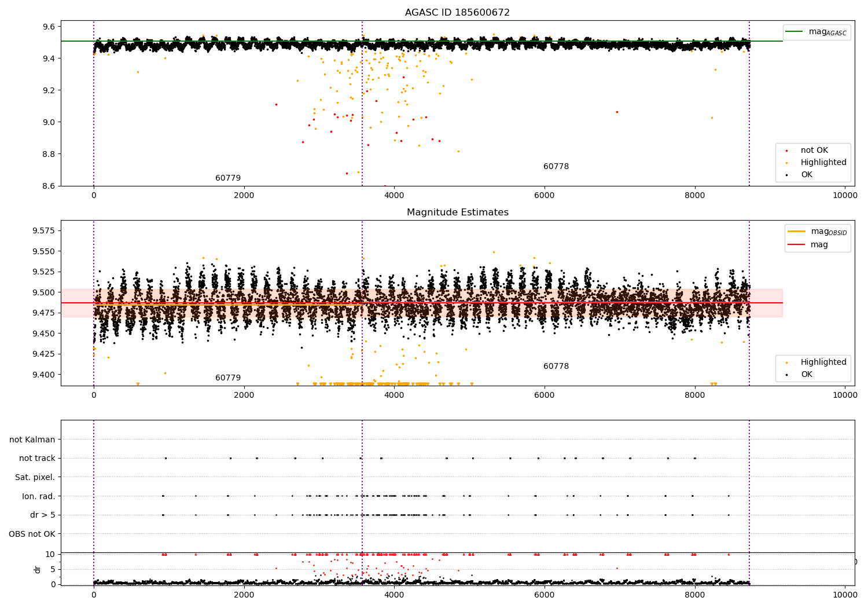Click the 9.400 y-axis tick label
The height and width of the screenshot is (608, 868).
(x=45, y=375)
